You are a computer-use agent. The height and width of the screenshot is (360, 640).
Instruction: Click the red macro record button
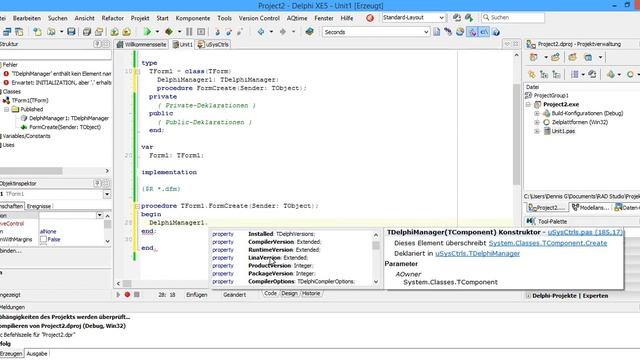tap(127, 294)
